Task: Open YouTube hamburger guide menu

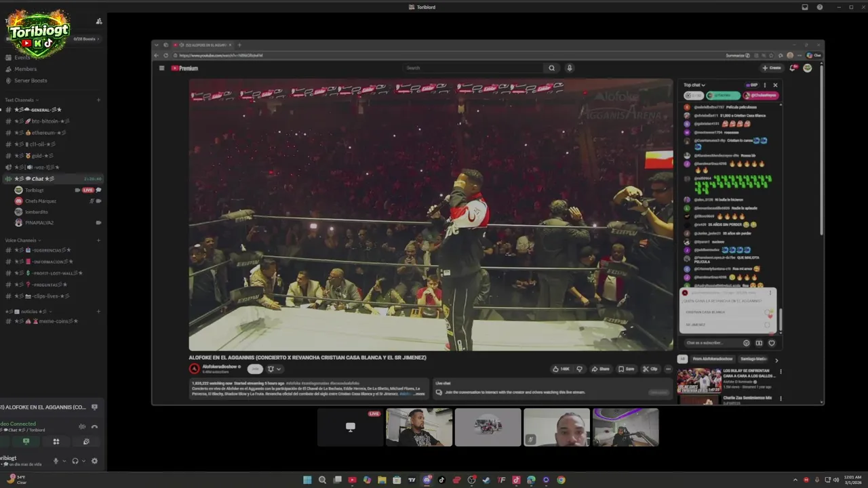Action: coord(161,68)
